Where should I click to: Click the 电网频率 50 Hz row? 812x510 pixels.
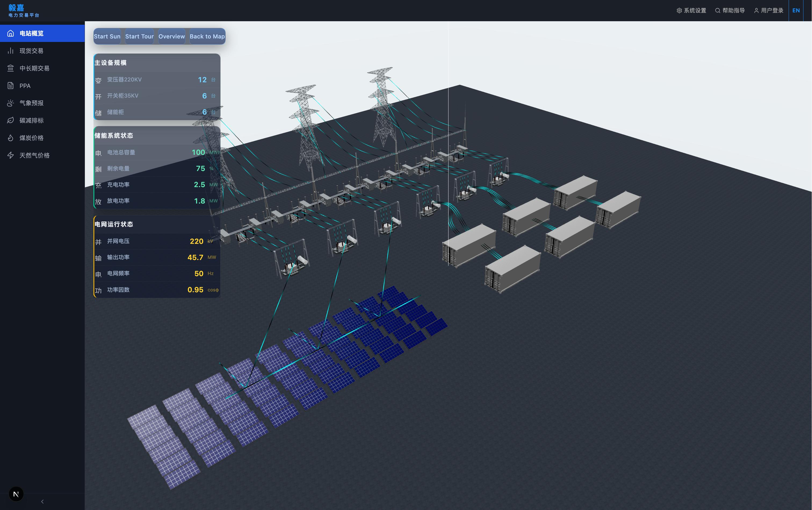tap(157, 274)
